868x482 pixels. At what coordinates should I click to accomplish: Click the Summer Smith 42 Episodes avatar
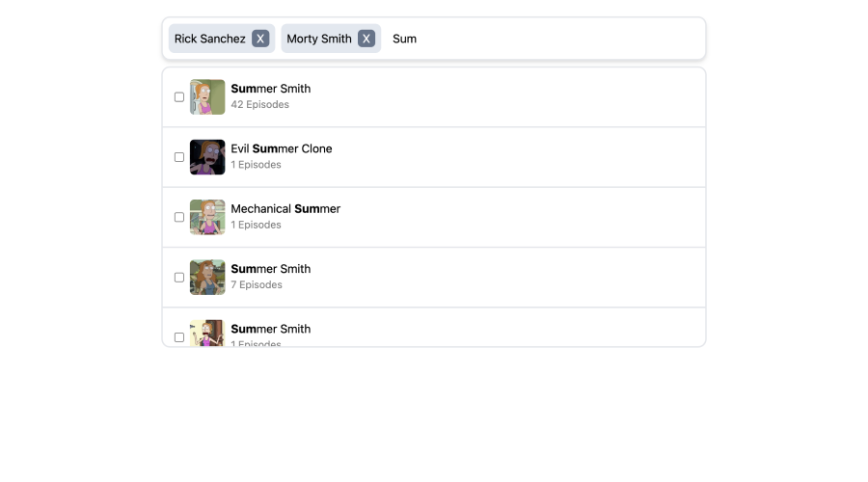(x=207, y=97)
